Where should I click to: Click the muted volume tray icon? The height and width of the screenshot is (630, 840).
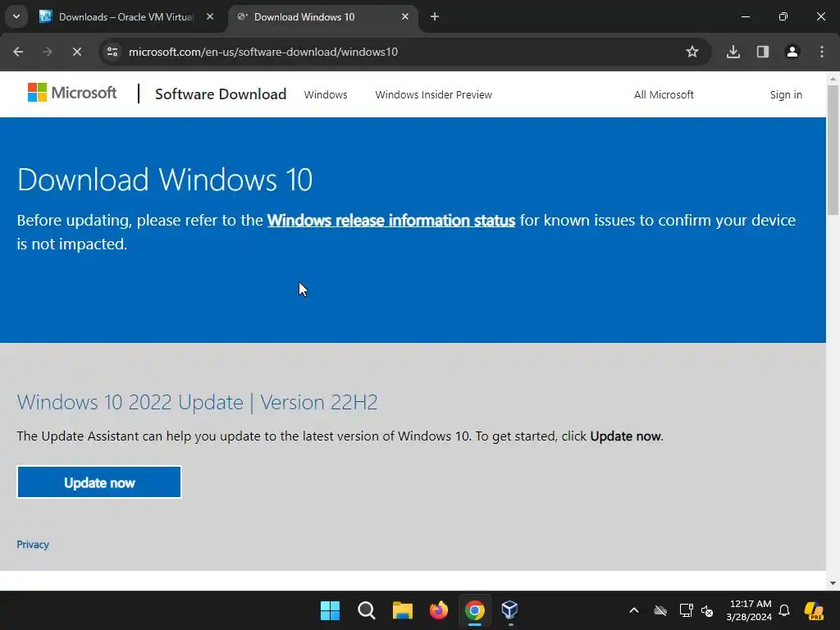[x=707, y=610]
